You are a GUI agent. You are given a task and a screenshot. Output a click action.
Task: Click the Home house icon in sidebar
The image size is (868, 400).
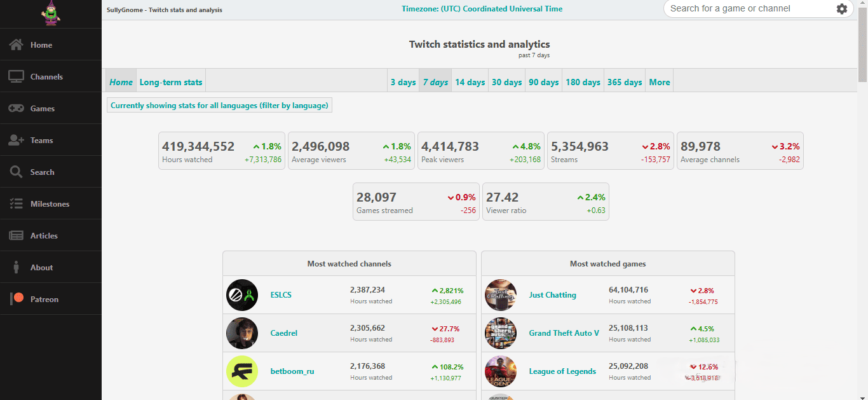[x=16, y=45]
